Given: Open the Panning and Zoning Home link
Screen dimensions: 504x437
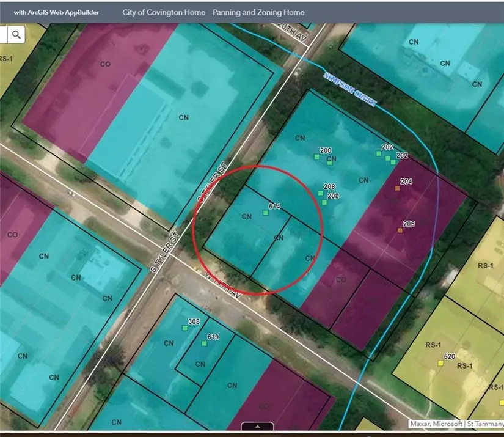Looking at the screenshot, I should [x=258, y=12].
